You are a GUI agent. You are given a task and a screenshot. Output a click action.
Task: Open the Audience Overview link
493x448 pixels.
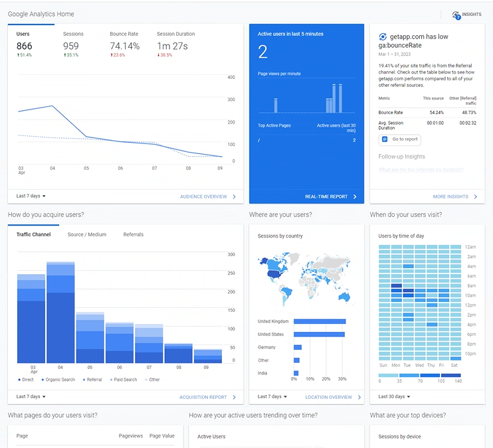click(x=203, y=196)
